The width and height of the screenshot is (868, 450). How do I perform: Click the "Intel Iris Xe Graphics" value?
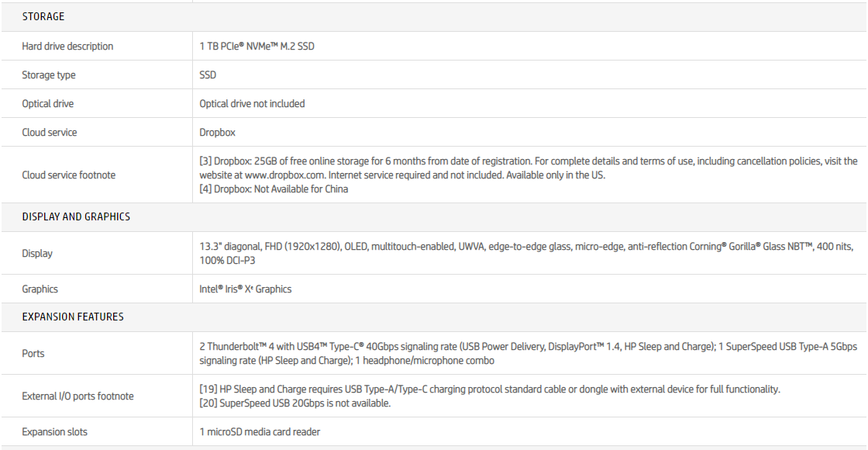pyautogui.click(x=245, y=289)
